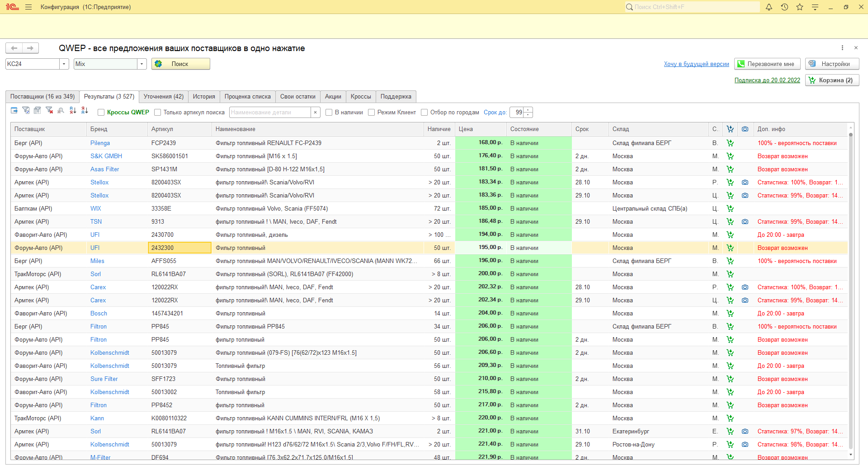Switch to Поставщики (16 из 349) tab
The width and height of the screenshot is (868, 470).
pos(42,97)
